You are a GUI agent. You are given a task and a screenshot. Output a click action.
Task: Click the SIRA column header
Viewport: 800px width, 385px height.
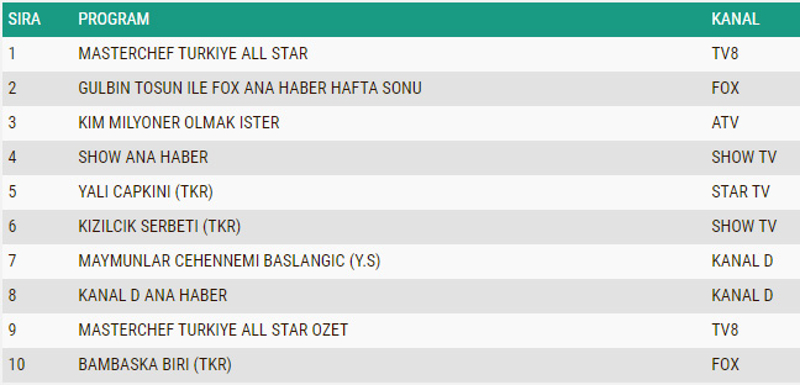pyautogui.click(x=24, y=19)
